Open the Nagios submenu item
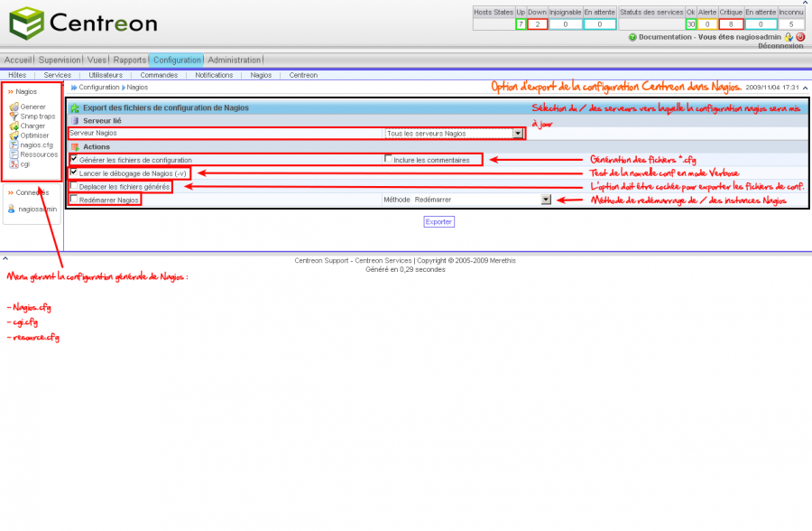This screenshot has width=812, height=531. pos(261,75)
